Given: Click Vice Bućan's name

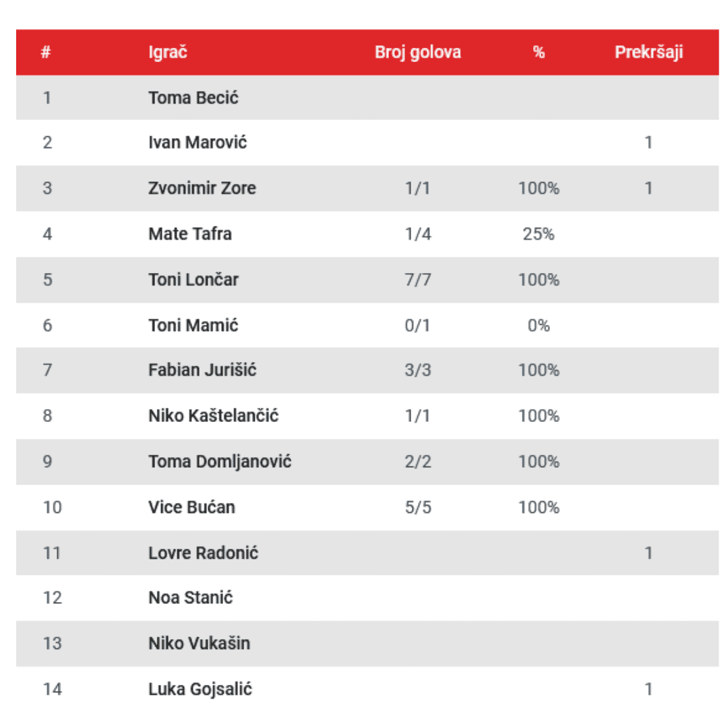Looking at the screenshot, I should coord(191,507).
